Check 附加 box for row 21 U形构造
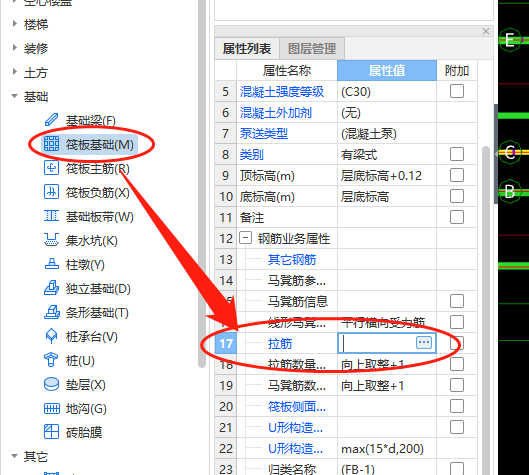 point(457,427)
